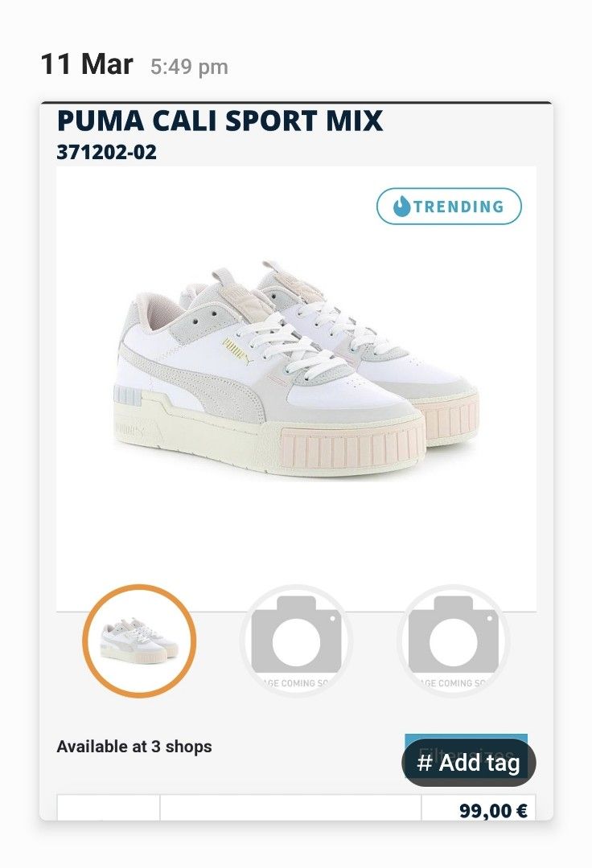The image size is (592, 868).
Task: Click the PUMA CALI SPORT MIX title
Action: [220, 121]
